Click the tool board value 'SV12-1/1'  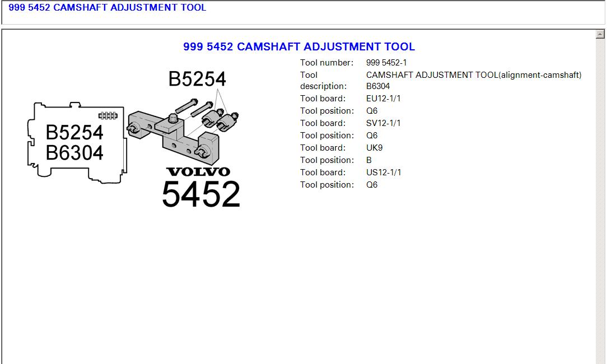383,123
